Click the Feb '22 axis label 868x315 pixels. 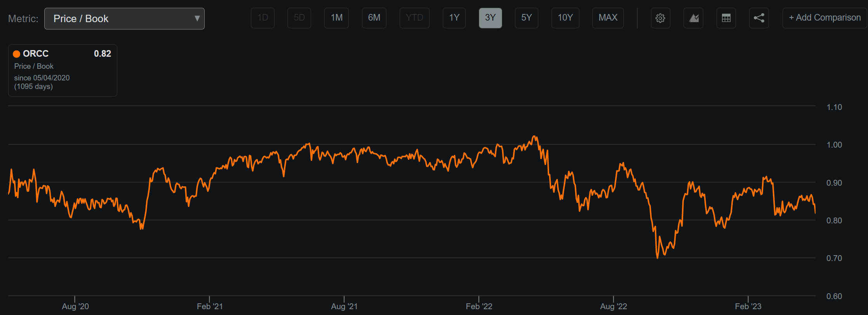coord(479,306)
